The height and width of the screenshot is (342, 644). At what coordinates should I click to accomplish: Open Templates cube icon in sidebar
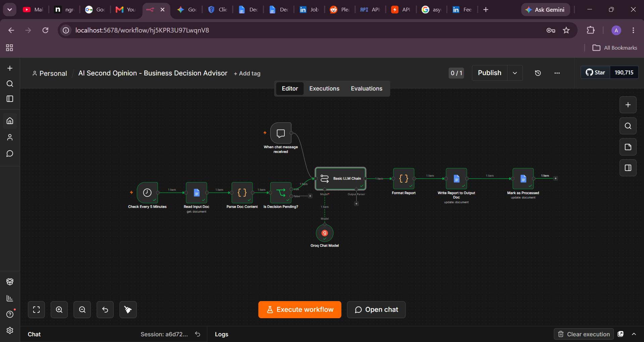coord(10,282)
